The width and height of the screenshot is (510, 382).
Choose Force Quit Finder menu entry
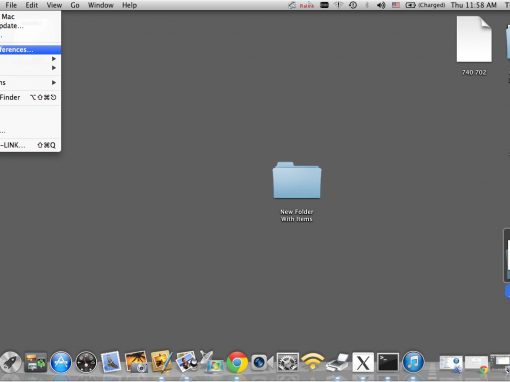click(x=30, y=97)
